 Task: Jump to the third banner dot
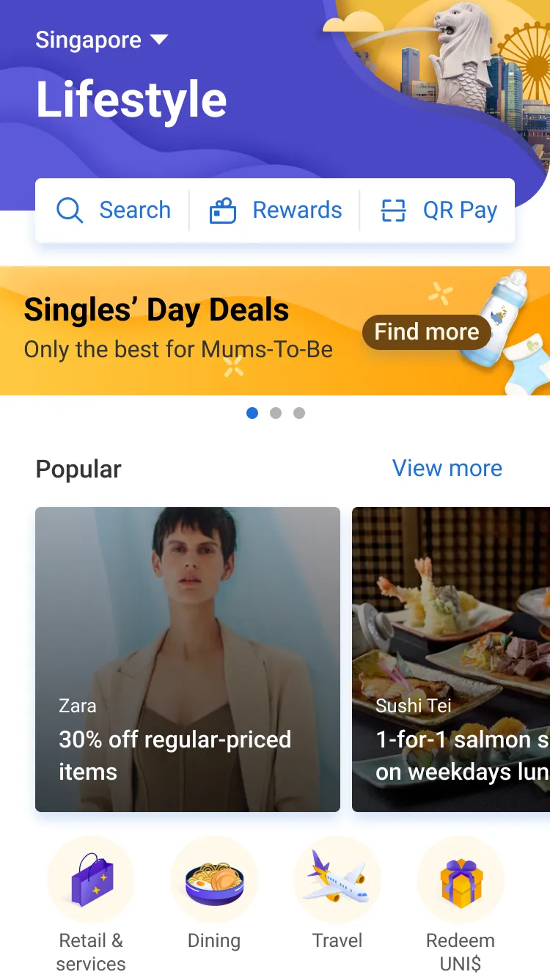[x=299, y=413]
